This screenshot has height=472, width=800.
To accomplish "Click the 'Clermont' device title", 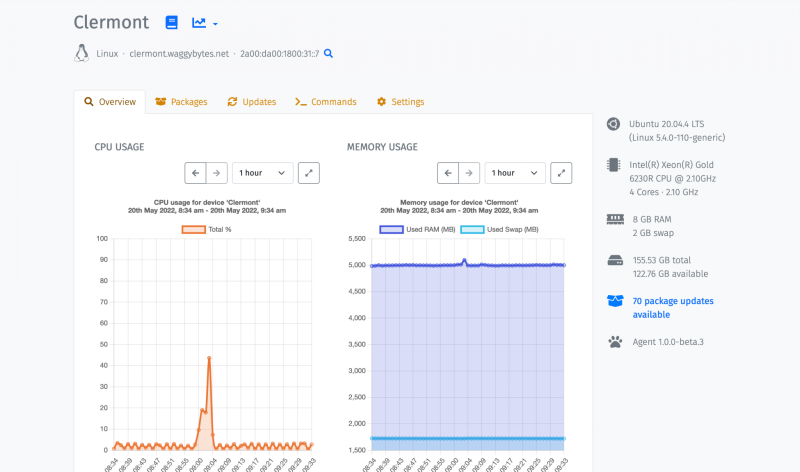I will pos(111,22).
